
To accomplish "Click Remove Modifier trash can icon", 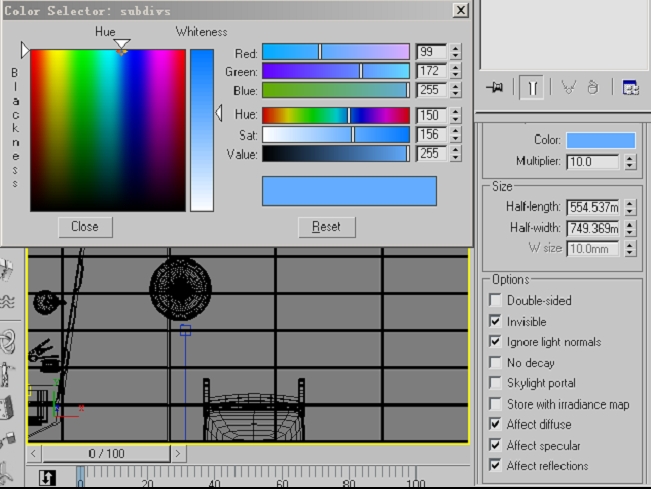I will tap(592, 87).
